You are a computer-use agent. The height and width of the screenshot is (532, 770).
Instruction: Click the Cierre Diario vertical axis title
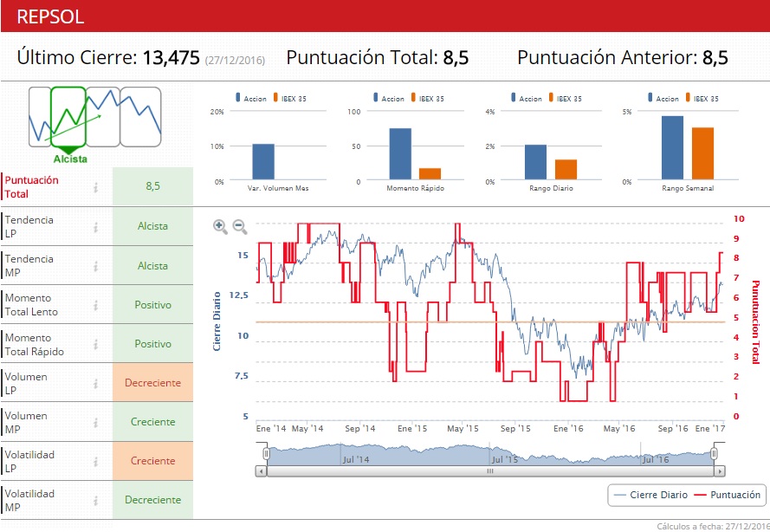point(217,321)
